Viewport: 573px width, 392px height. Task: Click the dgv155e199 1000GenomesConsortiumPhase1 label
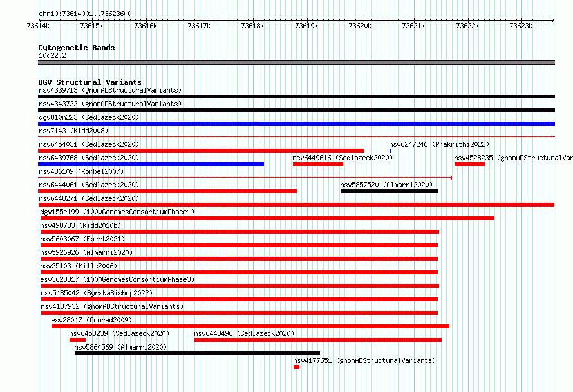click(x=117, y=212)
